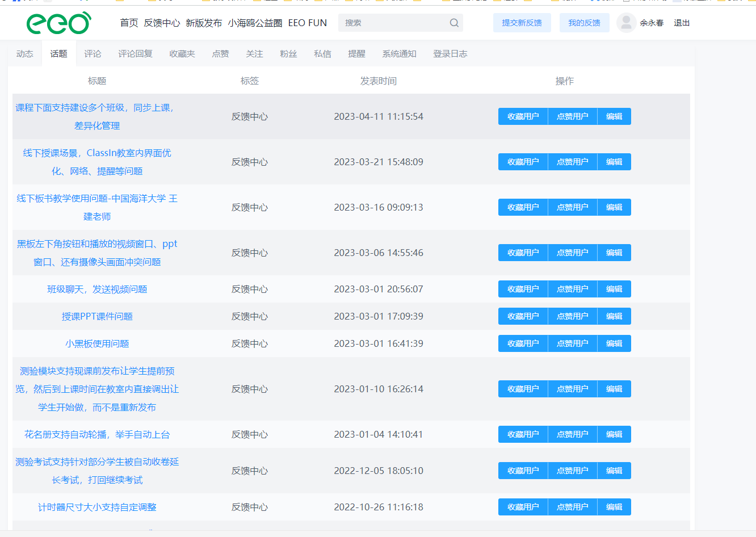Image resolution: width=756 pixels, height=537 pixels.
Task: Select the 话题 tab
Action: pyautogui.click(x=58, y=53)
